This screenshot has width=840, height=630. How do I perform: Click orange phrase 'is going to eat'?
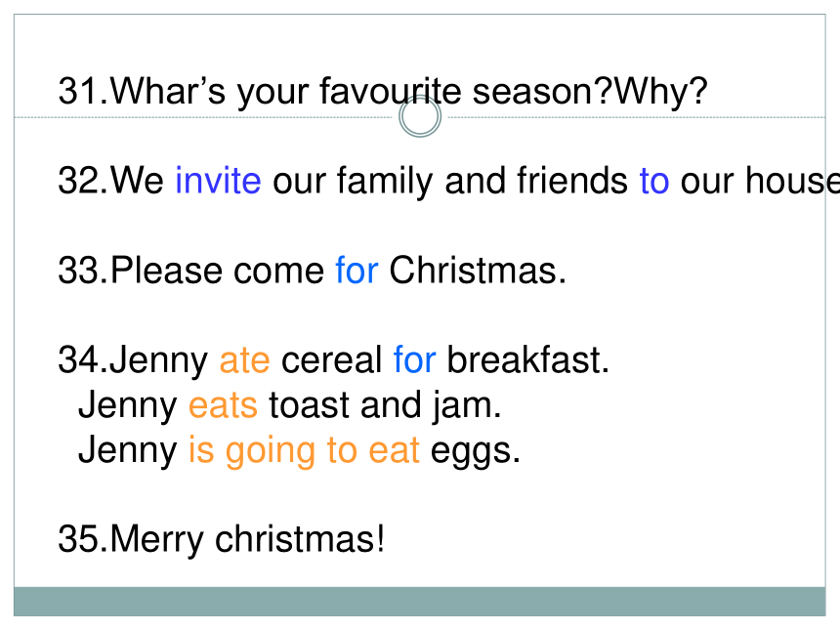304,451
